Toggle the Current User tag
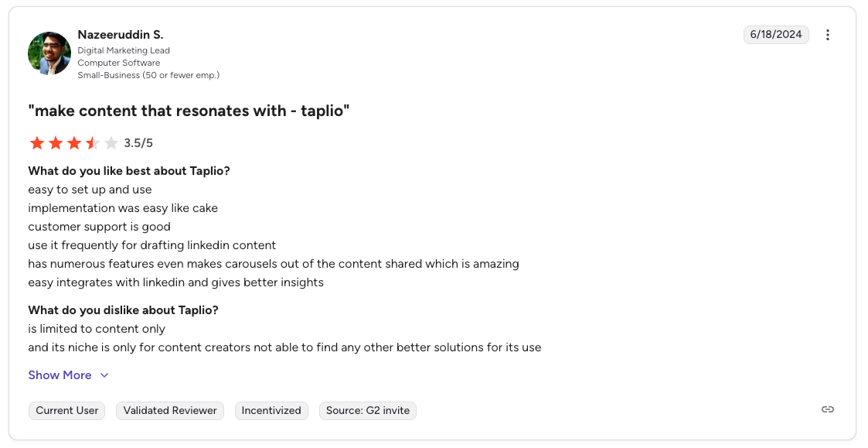This screenshot has width=868, height=448. [66, 411]
